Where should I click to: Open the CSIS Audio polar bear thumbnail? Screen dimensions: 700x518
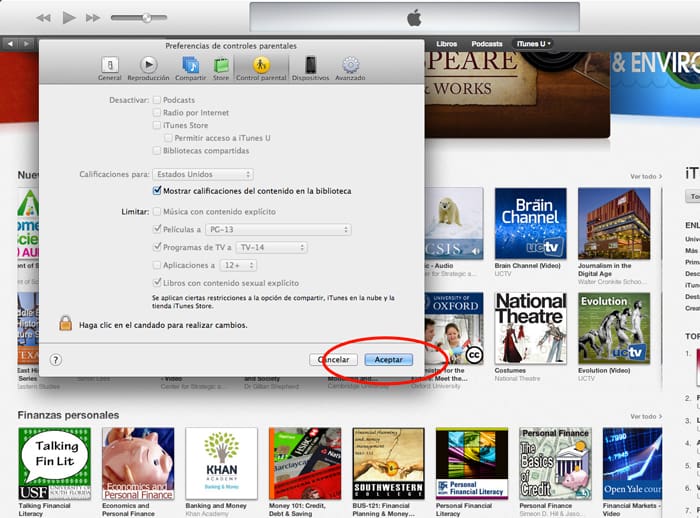click(x=454, y=224)
